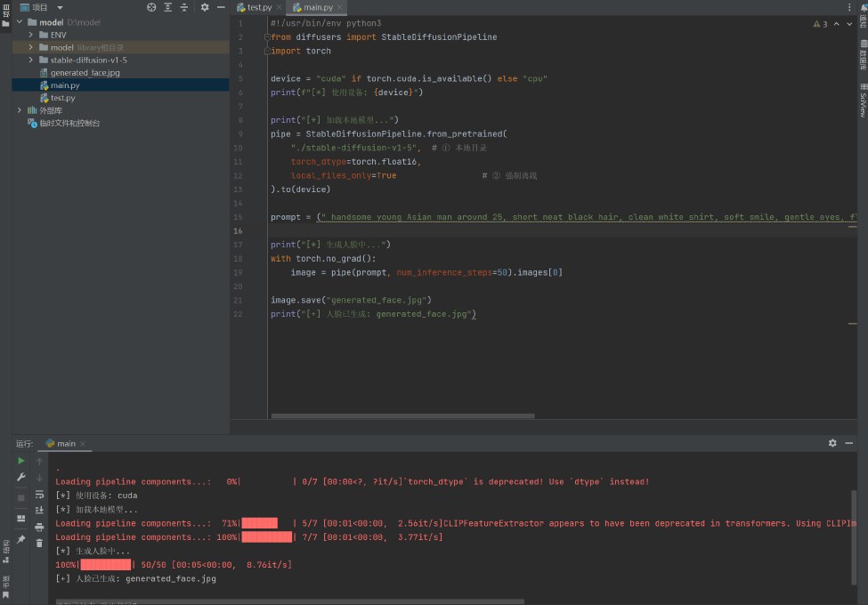Screen dimensions: 868x605
Task: Toggle scroll to end in console
Action: click(x=39, y=511)
